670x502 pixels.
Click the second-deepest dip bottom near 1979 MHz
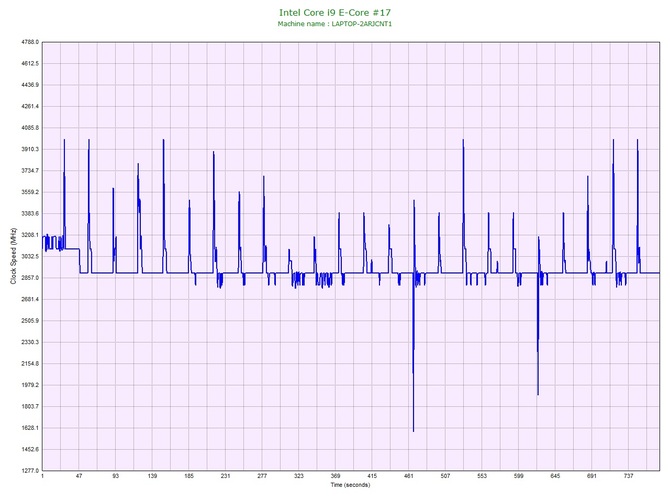[x=538, y=394]
